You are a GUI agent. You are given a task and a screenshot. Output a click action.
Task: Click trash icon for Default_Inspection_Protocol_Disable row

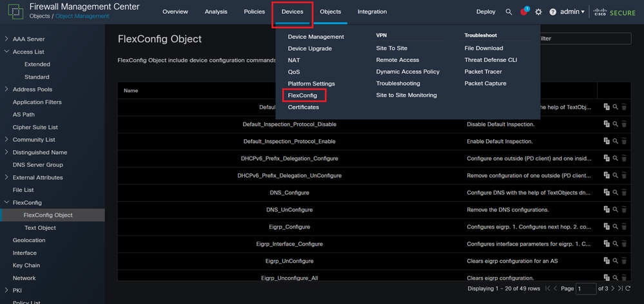(x=624, y=124)
